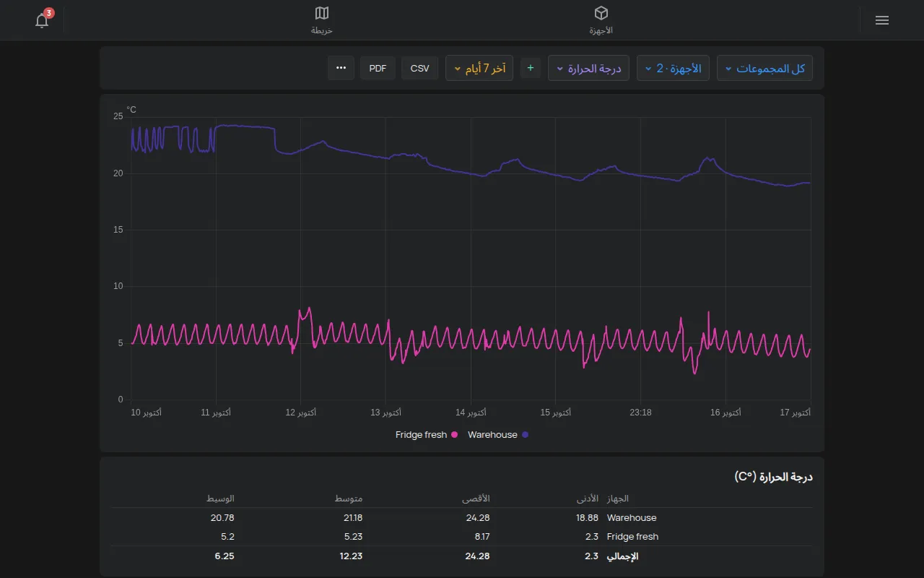
Task: Add a new metric with plus button
Action: click(x=531, y=68)
